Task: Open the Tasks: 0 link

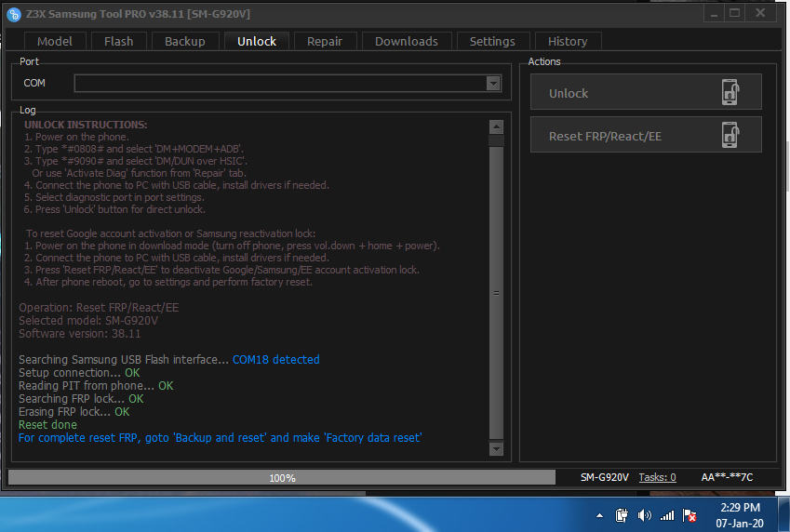Action: pyautogui.click(x=658, y=477)
